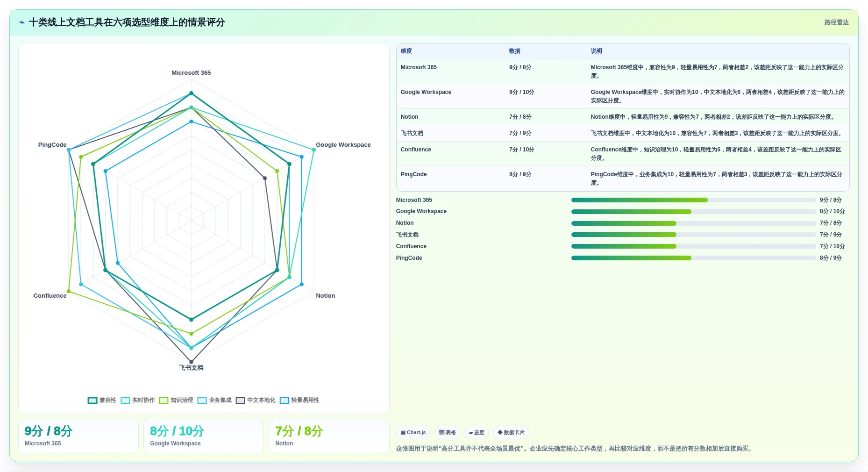Click the dark data point at 飞书文档 vertex
Image resolution: width=868 pixels, height=472 pixels.
(191, 362)
